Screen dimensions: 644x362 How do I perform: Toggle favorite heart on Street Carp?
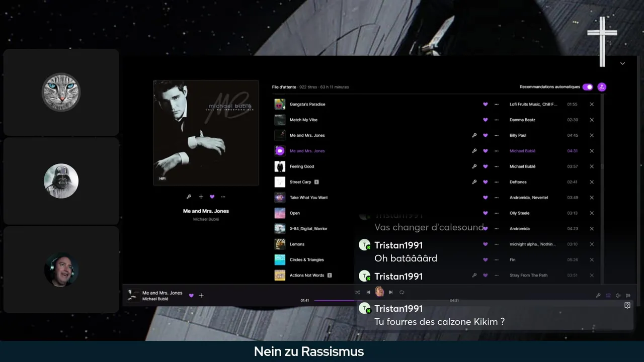click(486, 182)
